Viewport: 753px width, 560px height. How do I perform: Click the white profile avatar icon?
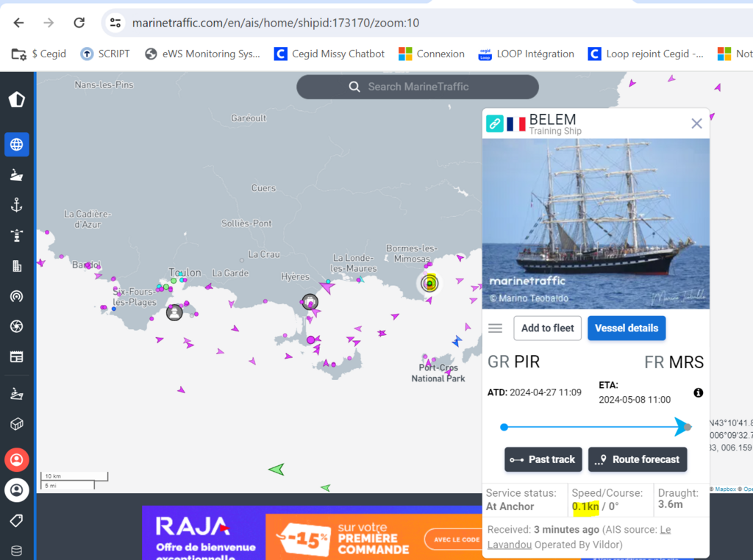[17, 490]
